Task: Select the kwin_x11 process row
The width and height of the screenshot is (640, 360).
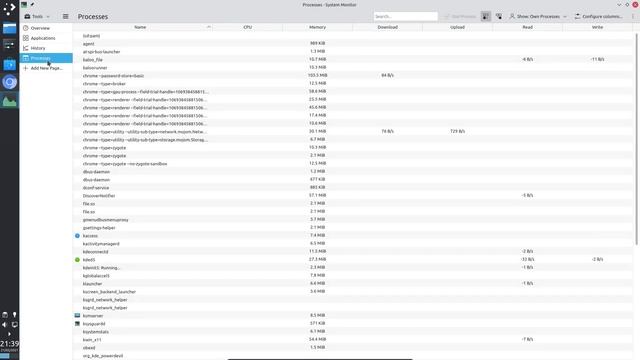Action: pyautogui.click(x=353, y=340)
